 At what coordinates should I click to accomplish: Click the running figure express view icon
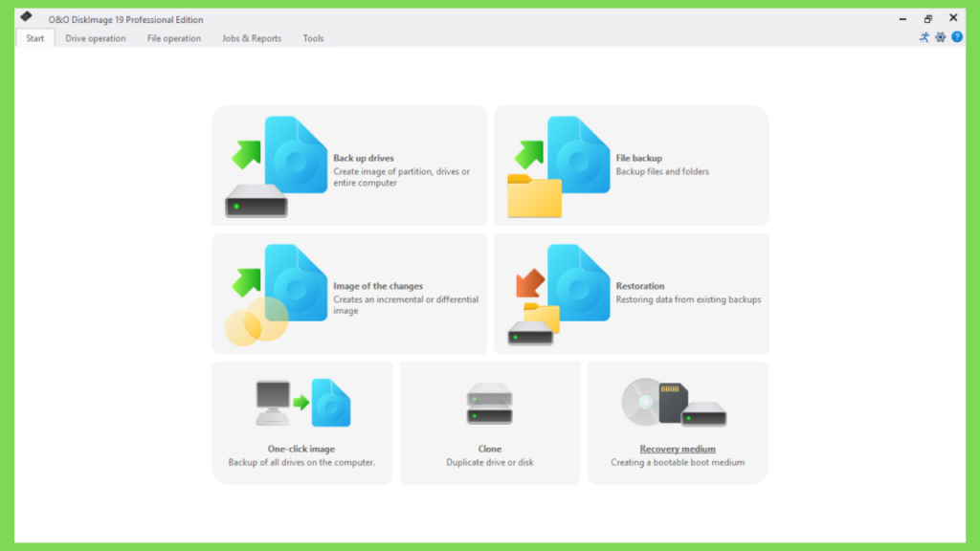point(924,37)
